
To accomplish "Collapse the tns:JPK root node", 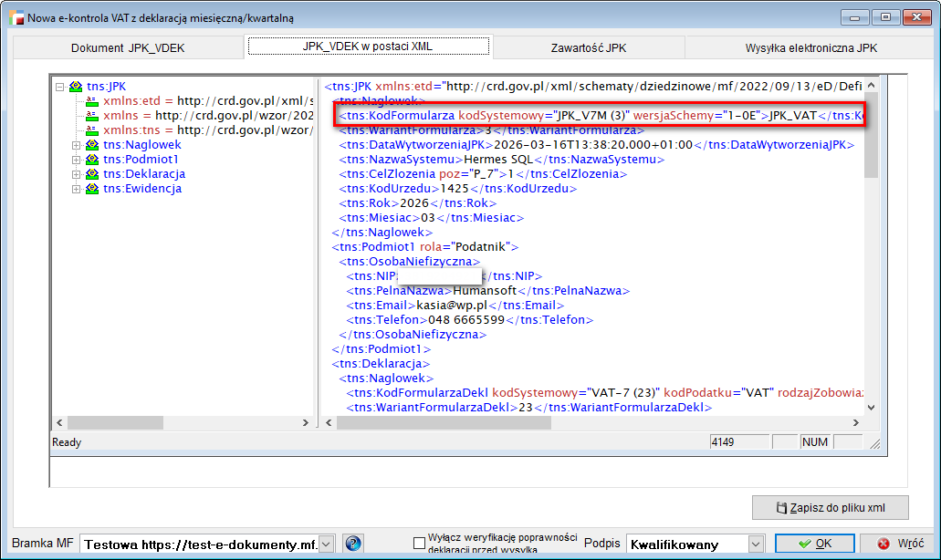I will click(60, 87).
